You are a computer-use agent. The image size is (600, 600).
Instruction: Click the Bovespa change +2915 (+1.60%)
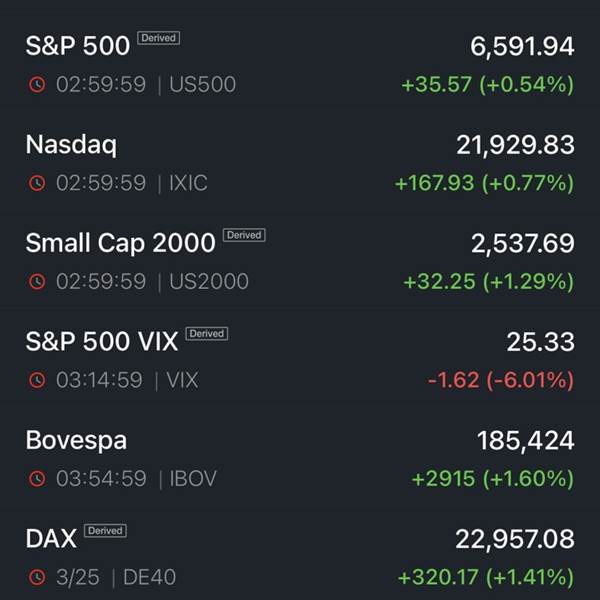(x=492, y=479)
